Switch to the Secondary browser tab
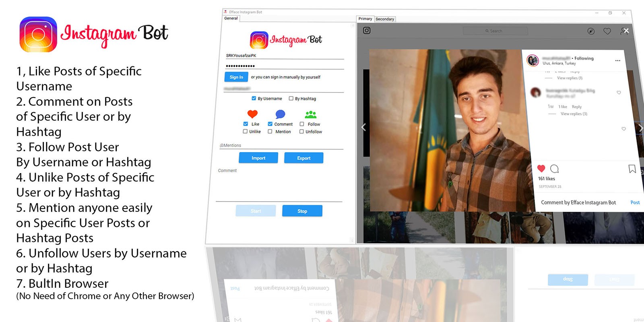 tap(385, 19)
